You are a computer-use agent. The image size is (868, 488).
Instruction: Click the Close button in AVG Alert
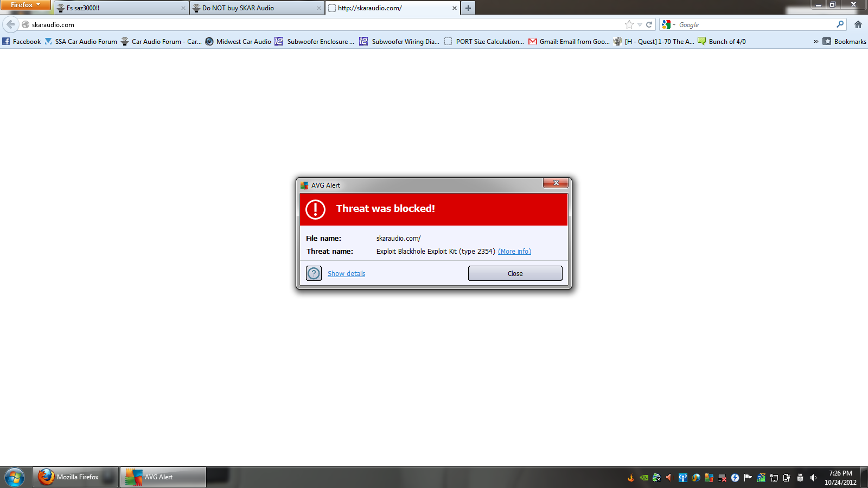point(515,273)
